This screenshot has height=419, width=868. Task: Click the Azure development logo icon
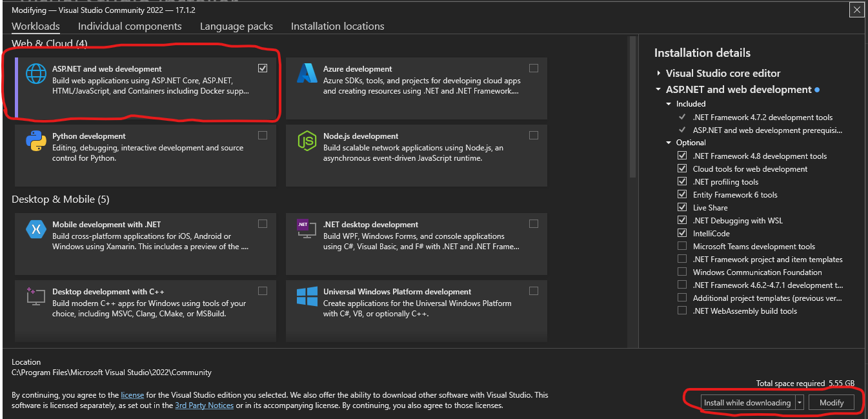pyautogui.click(x=307, y=74)
